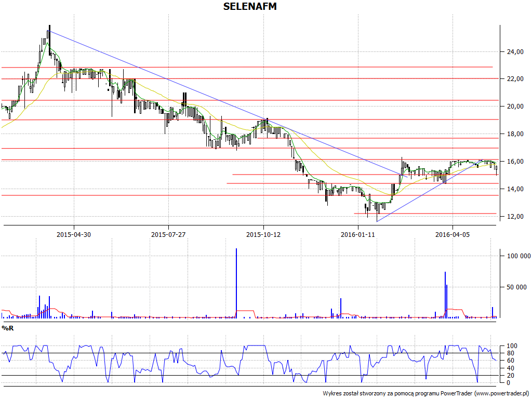This screenshot has width=532, height=399.
Task: Select the 2015-07-27 date label
Action: (168, 234)
